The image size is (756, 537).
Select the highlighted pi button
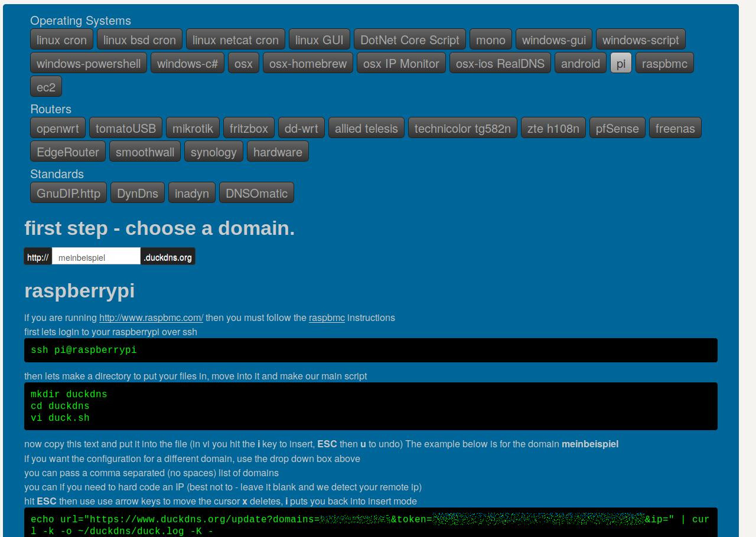(621, 63)
